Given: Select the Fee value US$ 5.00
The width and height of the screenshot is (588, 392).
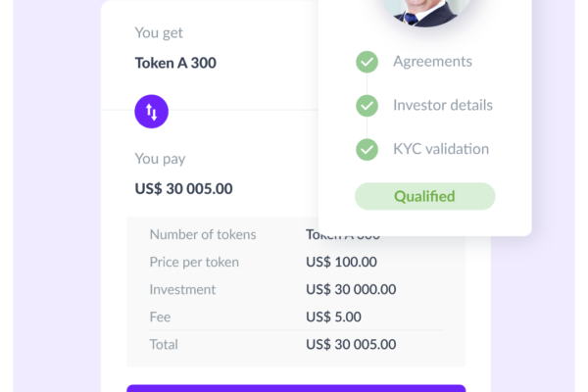Looking at the screenshot, I should click(x=333, y=317).
